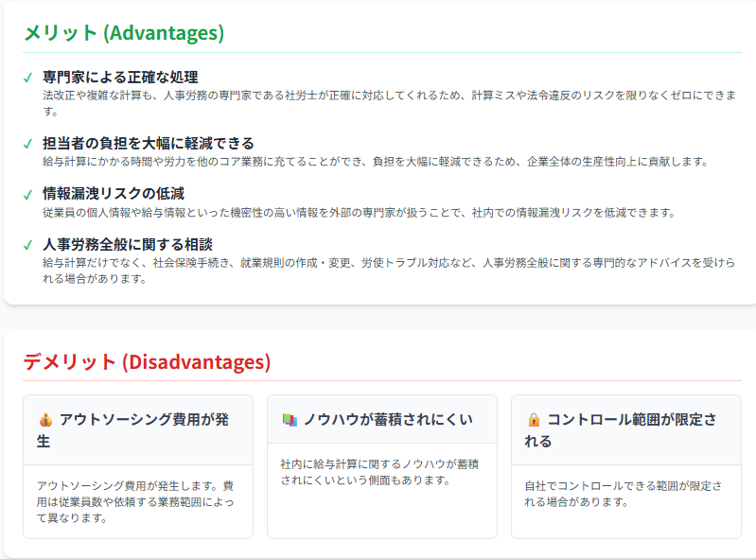The width and height of the screenshot is (756, 559).
Task: Select the title 専門家による正確な処理
Action: click(x=120, y=78)
